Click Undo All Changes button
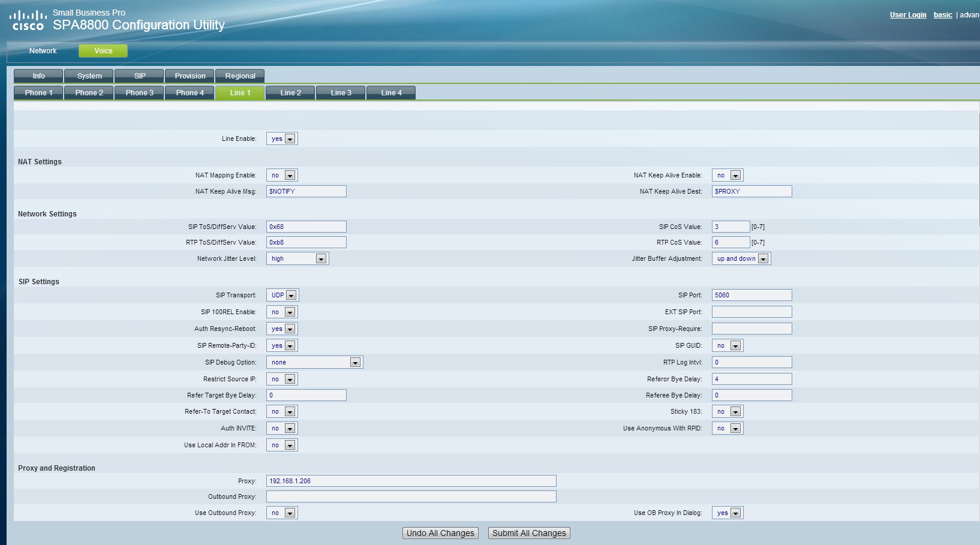980x545 pixels. click(x=440, y=533)
